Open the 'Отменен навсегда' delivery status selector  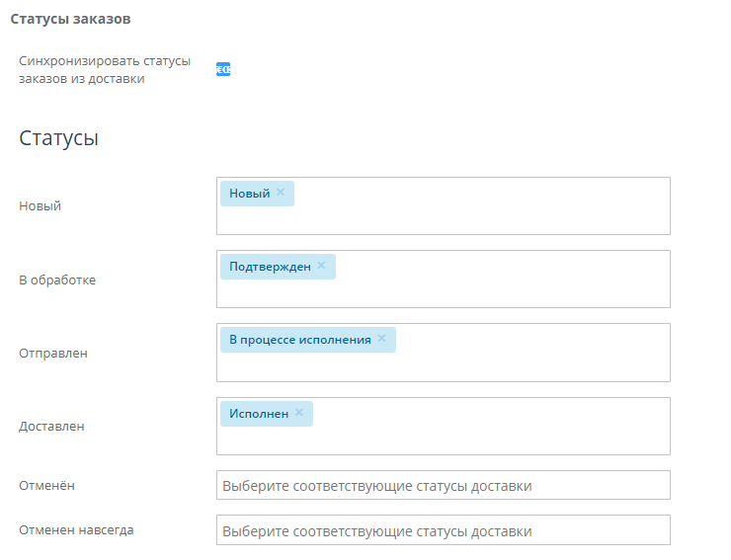click(443, 530)
